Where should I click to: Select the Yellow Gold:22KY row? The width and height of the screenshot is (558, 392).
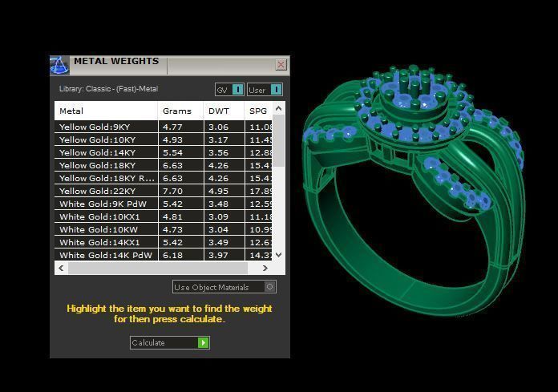164,191
